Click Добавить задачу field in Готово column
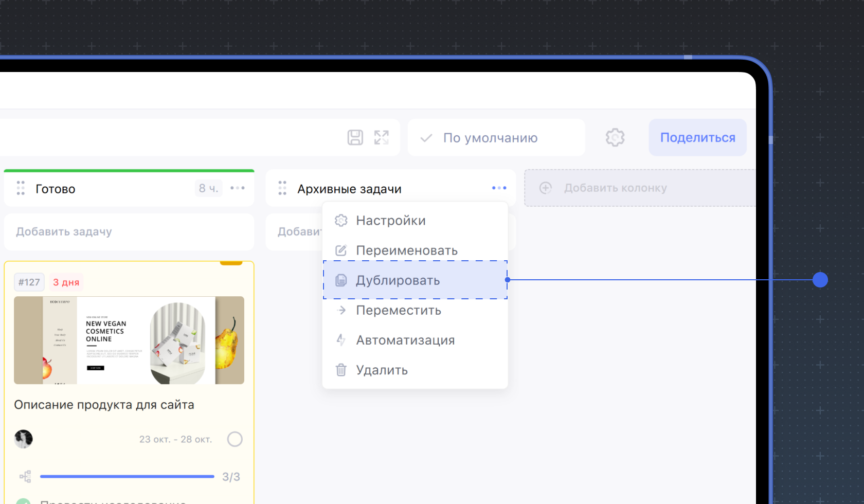The height and width of the screenshot is (504, 864). click(x=129, y=232)
